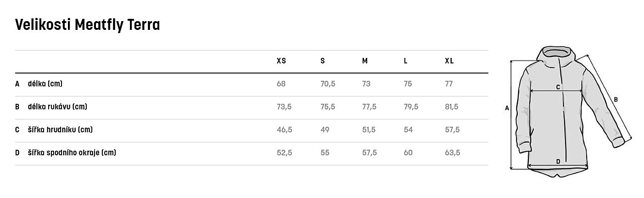Select the S size column header
644x198 pixels.
(323, 61)
